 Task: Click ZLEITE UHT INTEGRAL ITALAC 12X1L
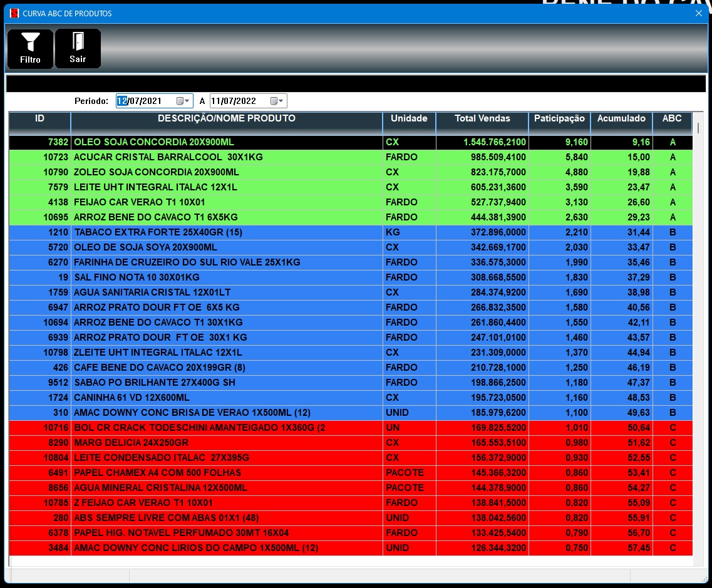point(351,352)
